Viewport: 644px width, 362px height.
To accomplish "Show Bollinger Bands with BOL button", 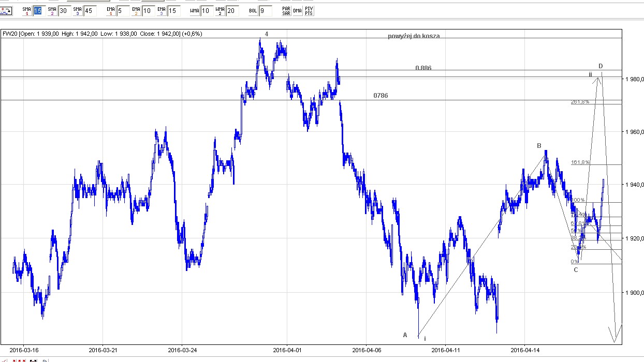I will click(x=253, y=11).
